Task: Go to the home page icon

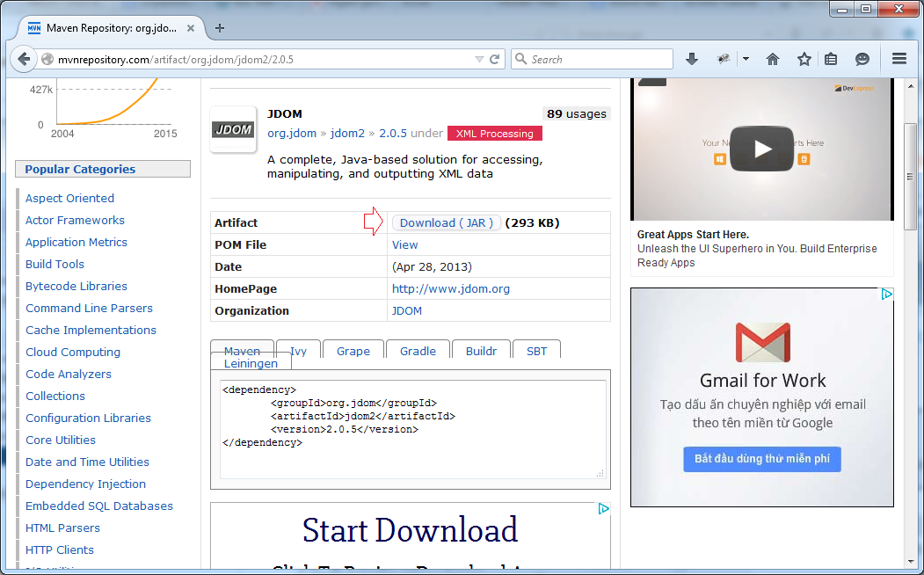Action: tap(773, 59)
